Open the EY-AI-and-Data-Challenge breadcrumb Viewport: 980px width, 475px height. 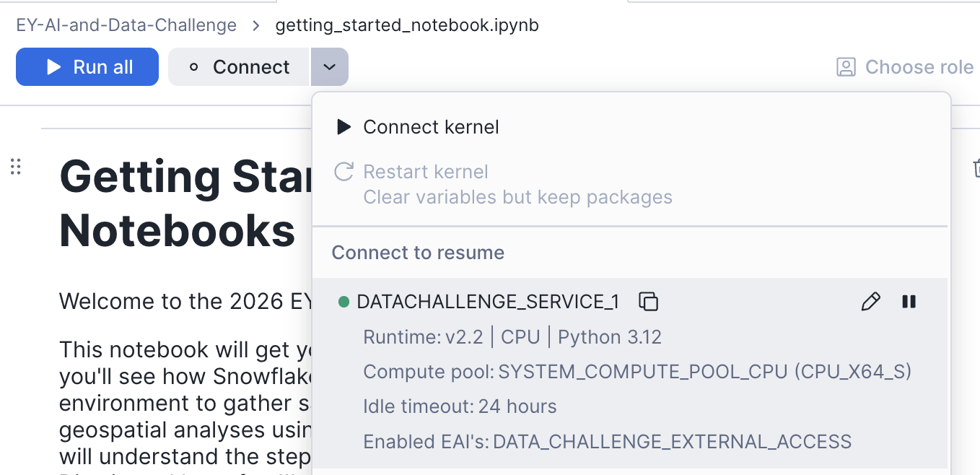pos(126,25)
